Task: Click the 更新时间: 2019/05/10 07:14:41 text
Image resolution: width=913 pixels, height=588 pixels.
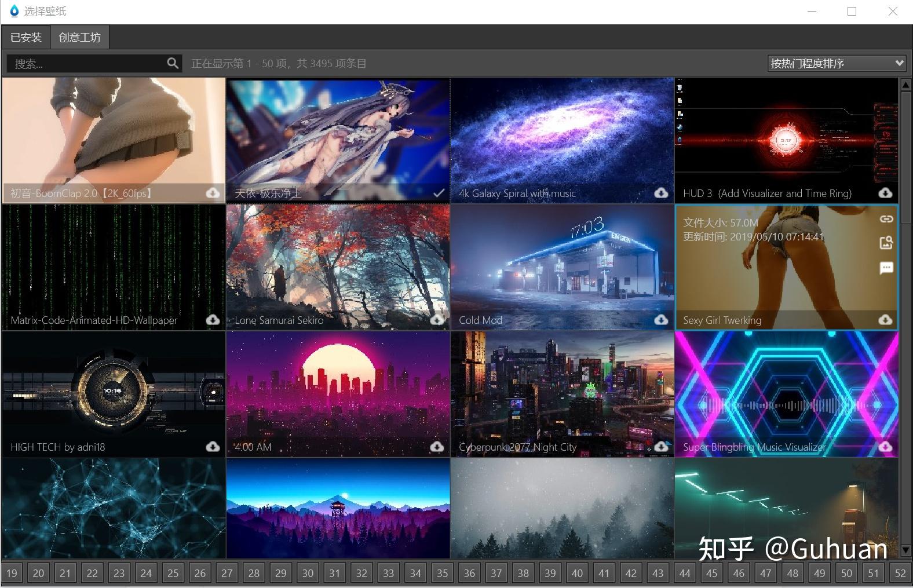Action: point(753,236)
